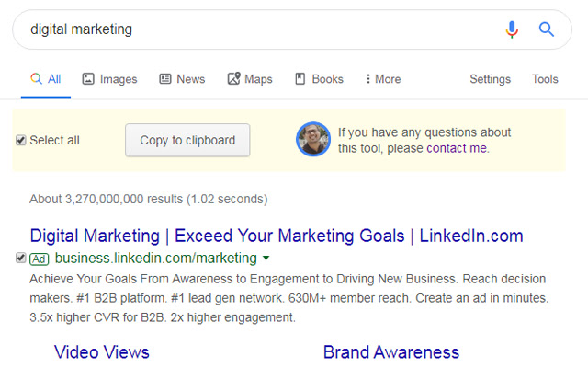Click the Maps pin icon
Viewport: 588px width, 368px height.
233,79
